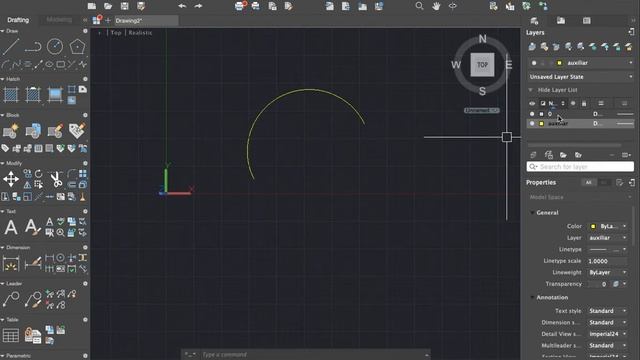Click the Redo arrow in toolbar
This screenshot has width=640, height=360.
click(198, 6)
